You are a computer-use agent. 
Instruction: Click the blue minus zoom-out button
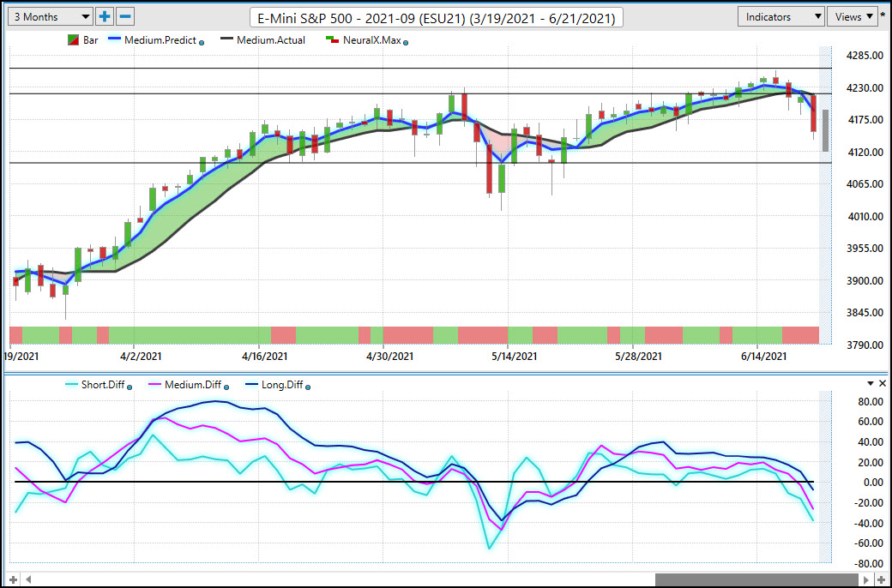125,17
